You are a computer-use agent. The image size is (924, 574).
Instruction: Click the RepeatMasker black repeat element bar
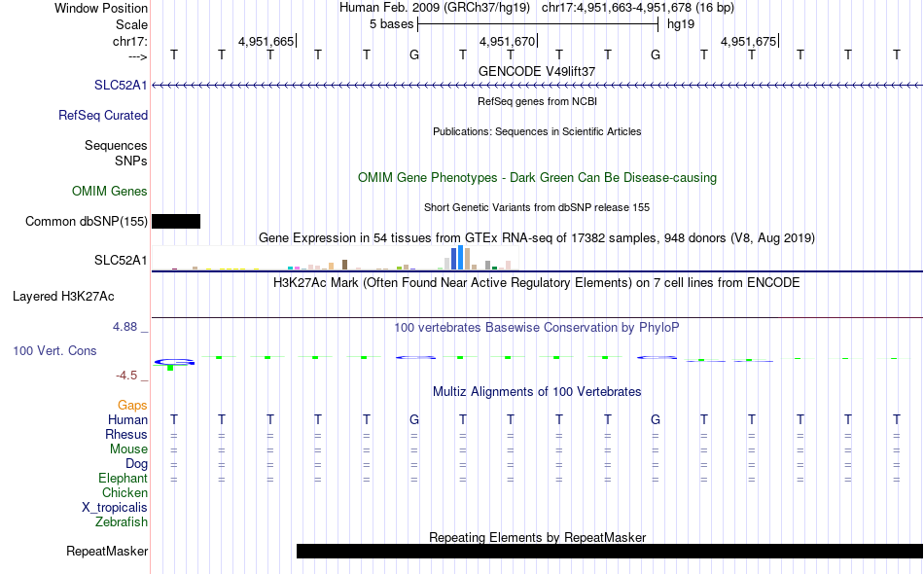(x=609, y=551)
